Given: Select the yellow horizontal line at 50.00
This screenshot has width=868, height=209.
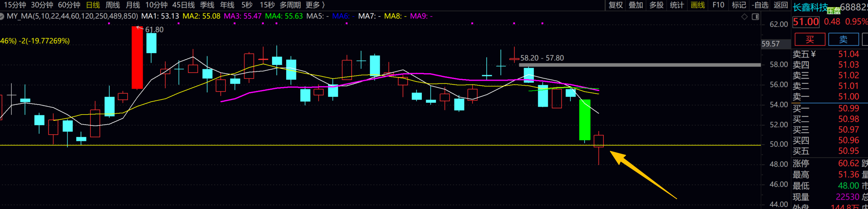Looking at the screenshot, I should (380, 145).
